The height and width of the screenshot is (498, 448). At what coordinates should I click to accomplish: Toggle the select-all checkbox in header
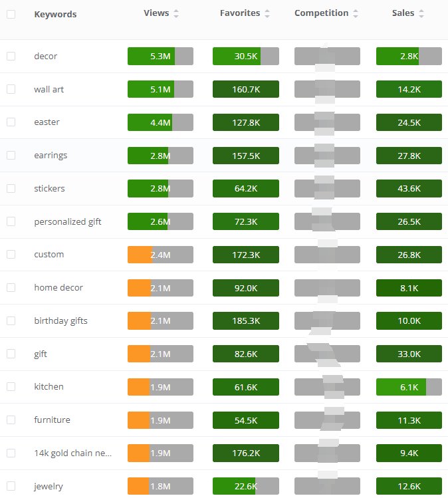click(x=11, y=14)
